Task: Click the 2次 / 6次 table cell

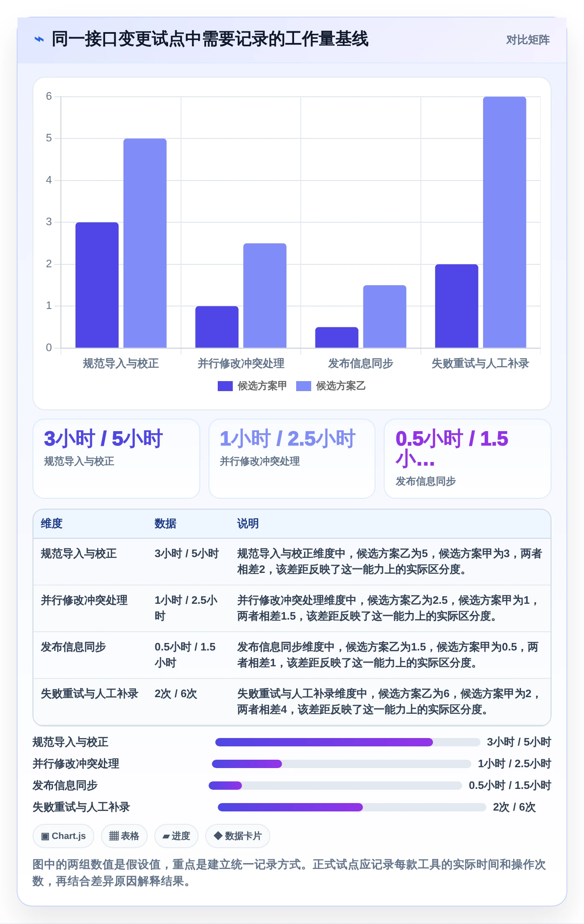Action: tap(176, 694)
